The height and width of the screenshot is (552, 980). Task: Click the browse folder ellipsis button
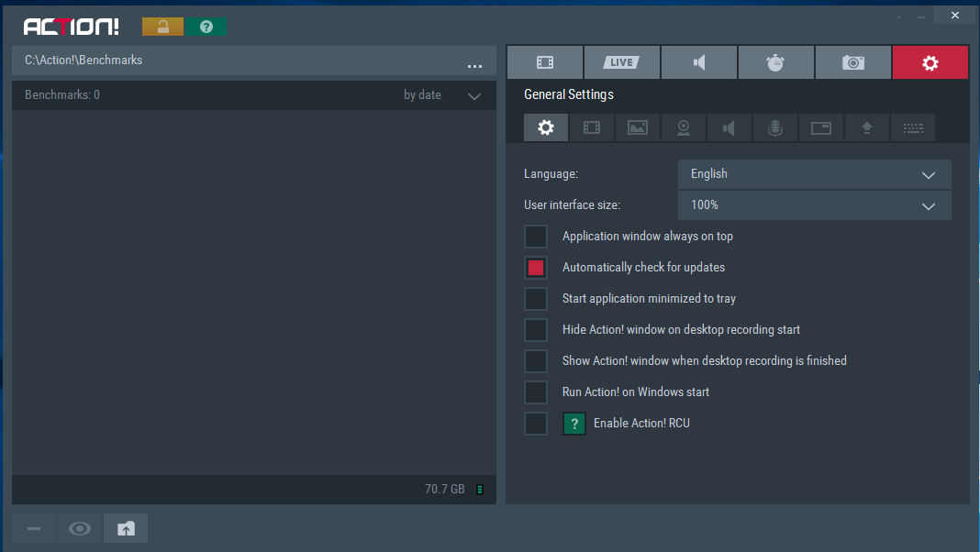474,64
